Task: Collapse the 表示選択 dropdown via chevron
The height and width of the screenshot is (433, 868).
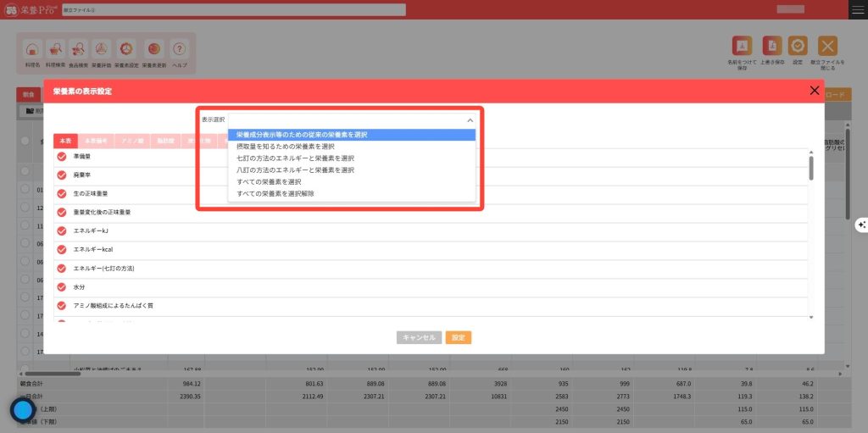Action: tap(470, 120)
